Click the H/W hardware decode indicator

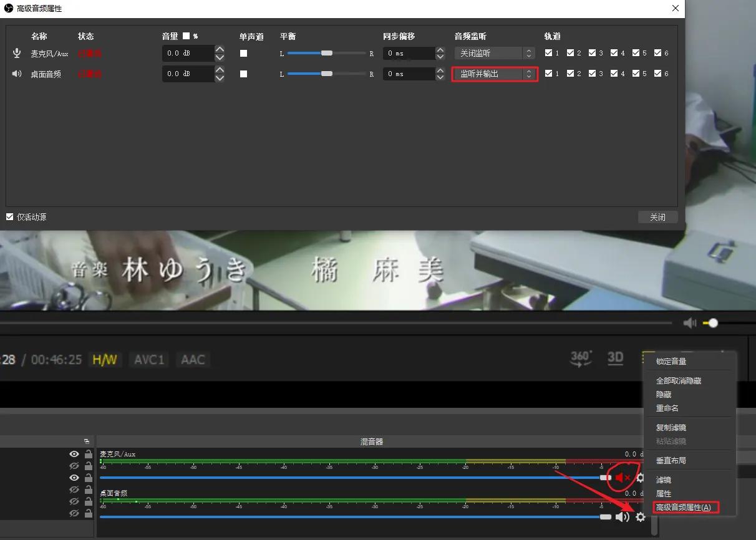pyautogui.click(x=105, y=359)
